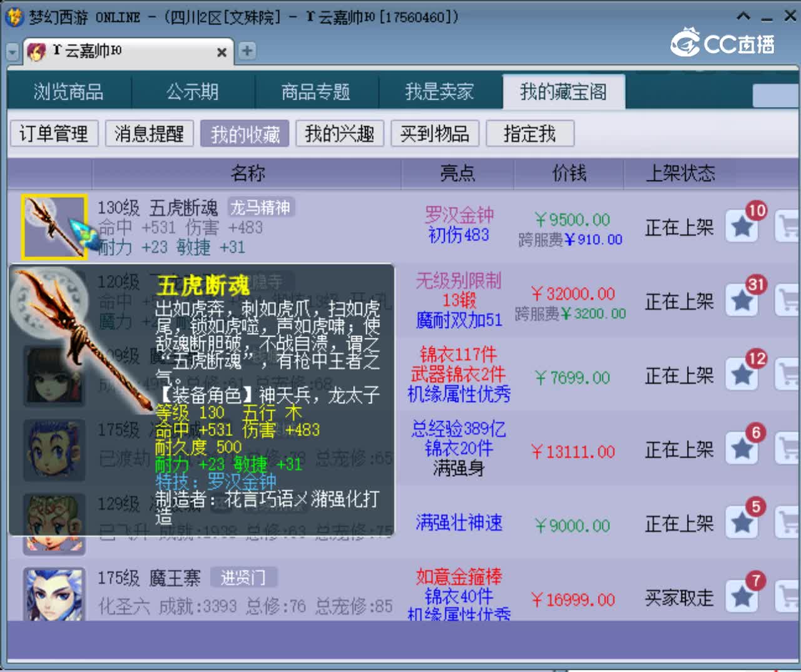Click the 进贤门 server tag
The height and width of the screenshot is (672, 801).
243,577
